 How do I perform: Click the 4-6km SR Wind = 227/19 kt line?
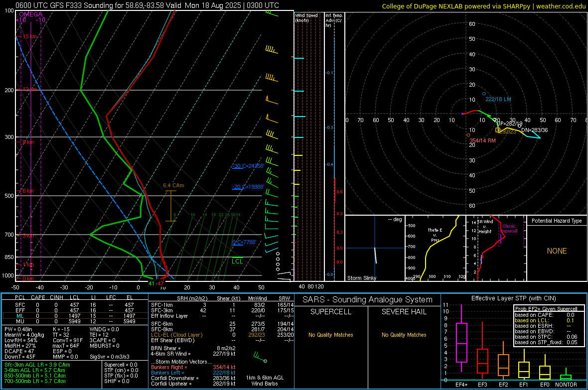tap(193, 354)
